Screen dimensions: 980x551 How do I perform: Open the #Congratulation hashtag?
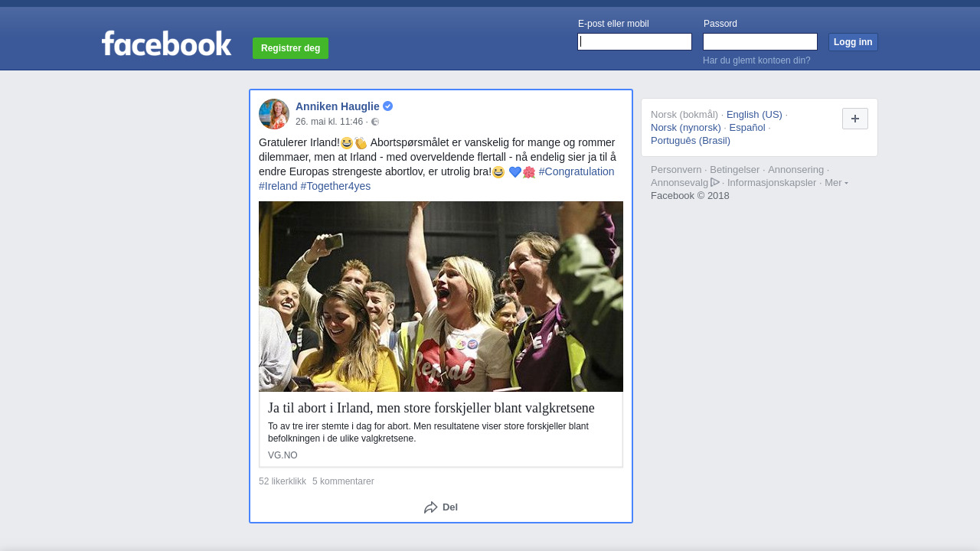tap(576, 171)
